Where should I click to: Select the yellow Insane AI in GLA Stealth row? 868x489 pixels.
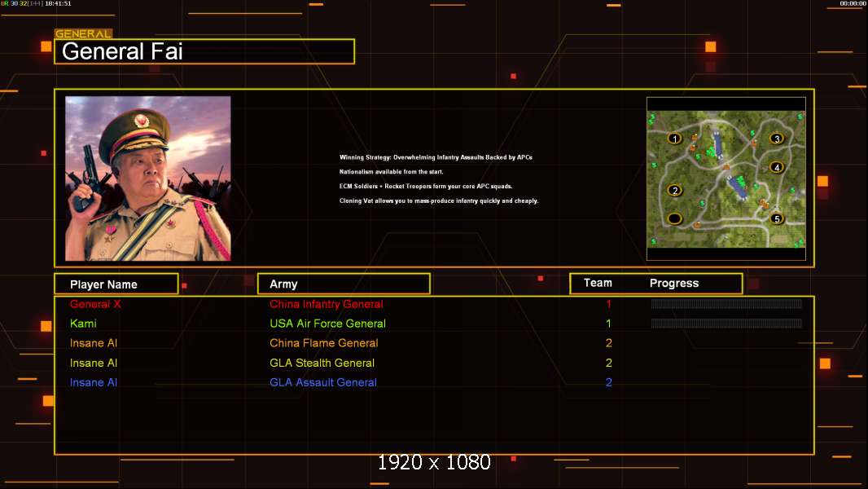click(x=94, y=363)
